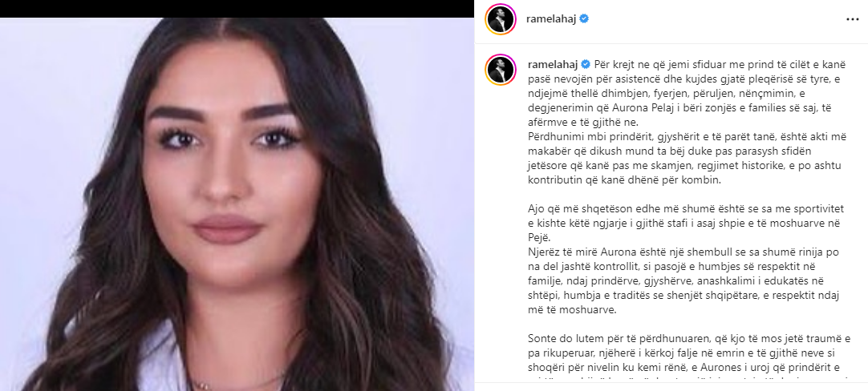
Task: Click the word "Pejë" in the caption
Action: pos(539,237)
